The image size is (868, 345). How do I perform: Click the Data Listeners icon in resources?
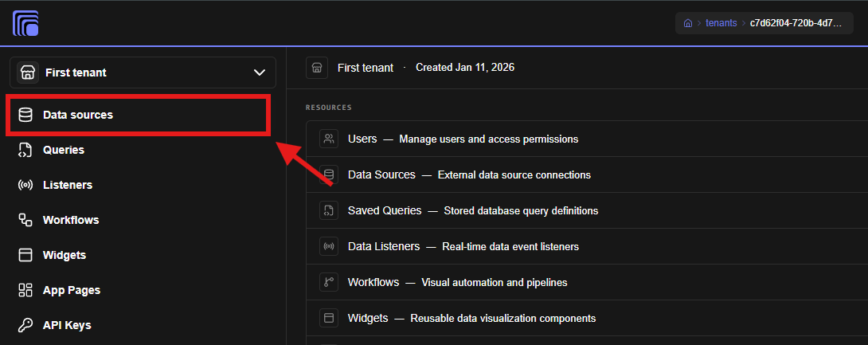(x=329, y=246)
